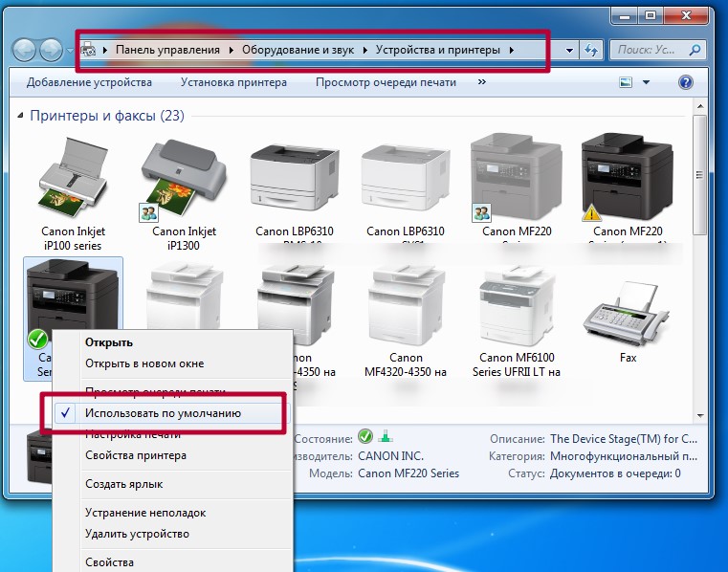728x572 pixels.
Task: Expand the arrow after Оборудование и звук breadcrumb
Action: (x=364, y=50)
